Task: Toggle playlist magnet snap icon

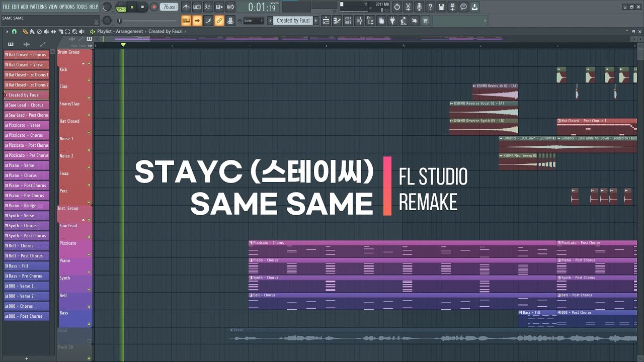Action: [x=14, y=32]
